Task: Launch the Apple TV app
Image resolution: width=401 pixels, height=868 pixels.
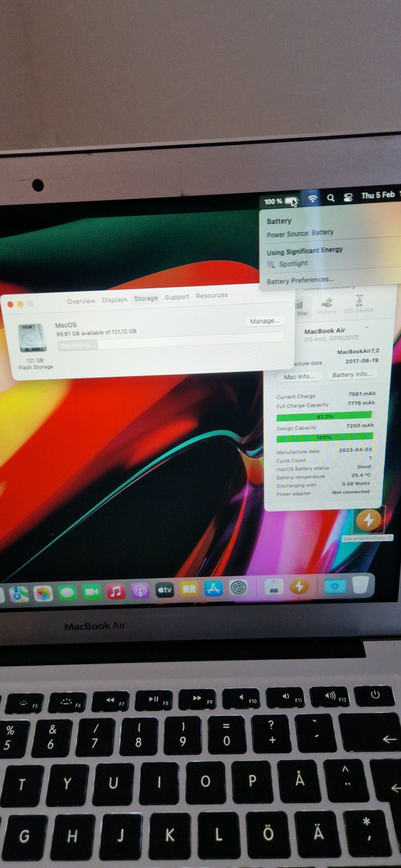Action: tap(165, 590)
